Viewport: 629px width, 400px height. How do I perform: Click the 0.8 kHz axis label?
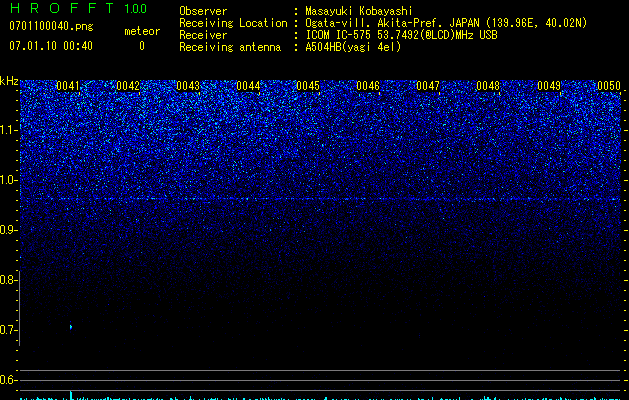click(8, 280)
